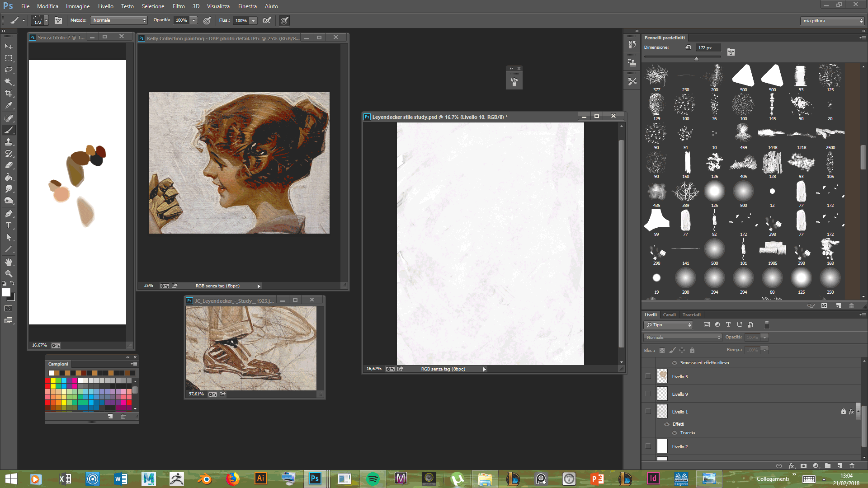Open Spotify from the taskbar

pyautogui.click(x=373, y=479)
